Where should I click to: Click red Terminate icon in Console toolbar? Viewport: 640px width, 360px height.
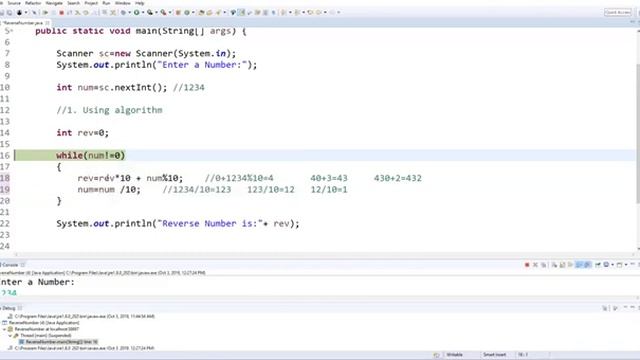point(527,265)
